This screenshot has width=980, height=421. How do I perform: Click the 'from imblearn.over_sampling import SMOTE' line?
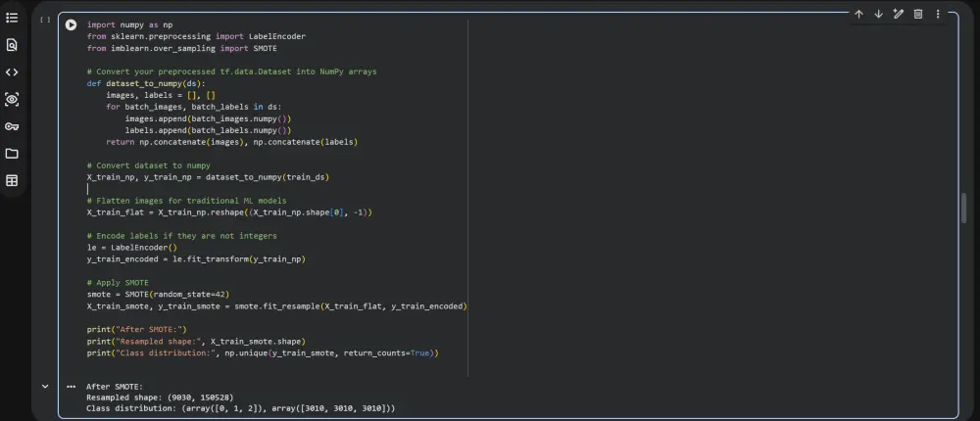[182, 48]
